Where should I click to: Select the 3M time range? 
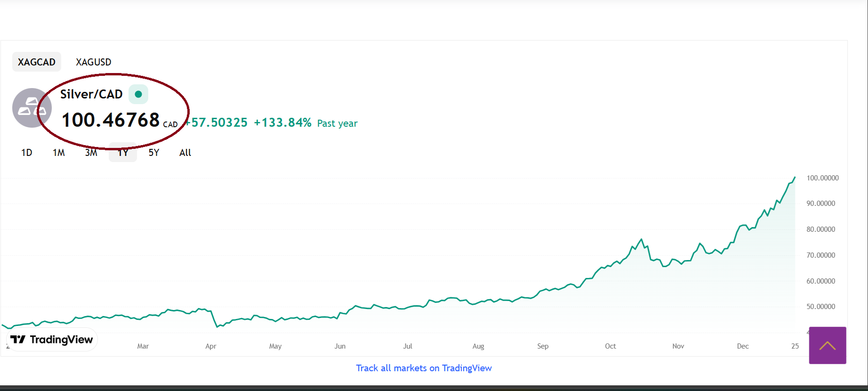coord(91,153)
